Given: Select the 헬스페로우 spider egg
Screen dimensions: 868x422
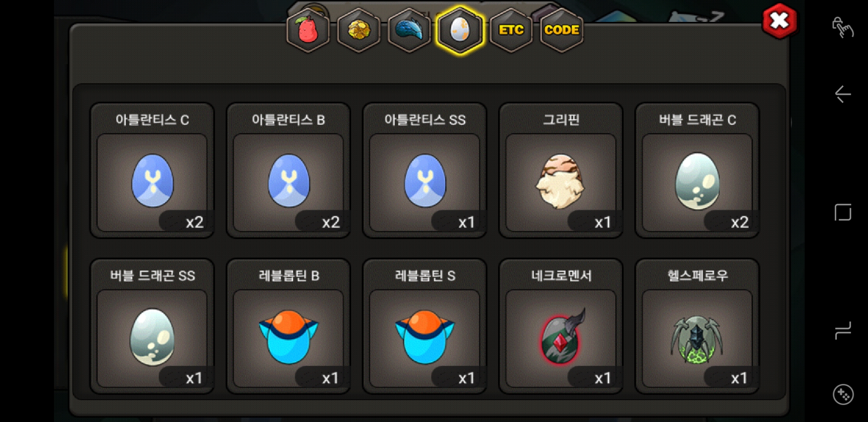Looking at the screenshot, I should 697,326.
